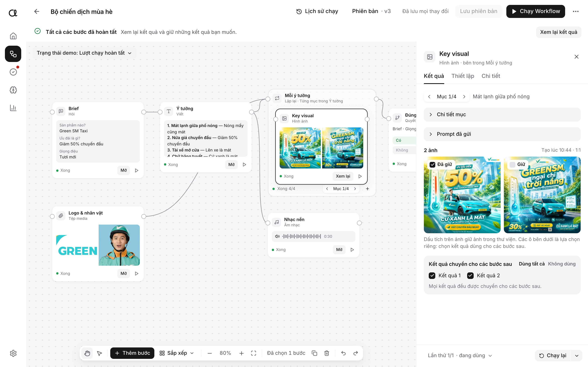Open the workflows icon in sidebar

[x=13, y=54]
